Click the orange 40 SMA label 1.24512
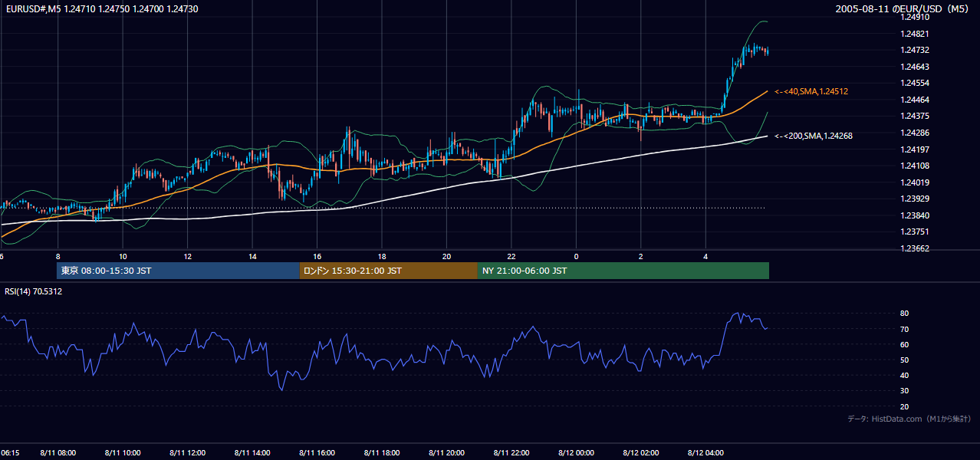980x460 pixels. click(812, 91)
